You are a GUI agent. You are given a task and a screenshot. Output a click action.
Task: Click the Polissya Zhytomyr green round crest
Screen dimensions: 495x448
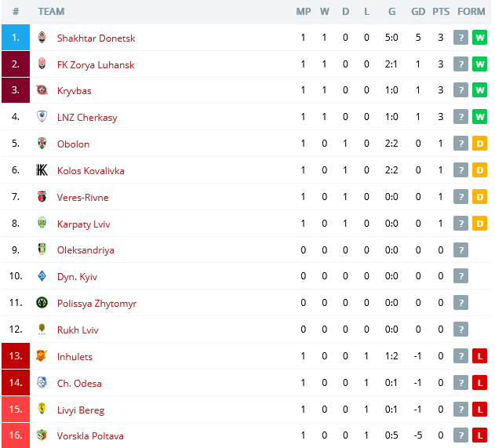point(42,303)
